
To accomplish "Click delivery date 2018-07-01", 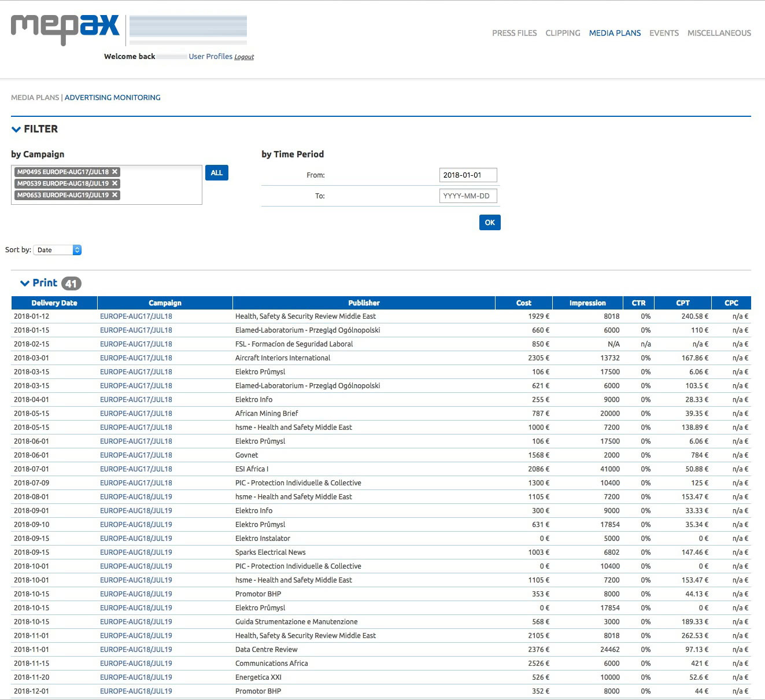I will coord(31,469).
